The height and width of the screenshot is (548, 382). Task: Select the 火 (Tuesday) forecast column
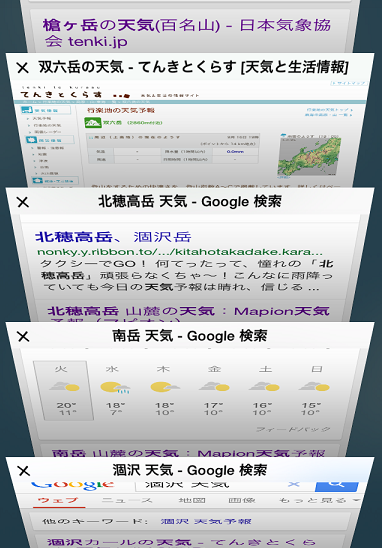click(x=64, y=390)
